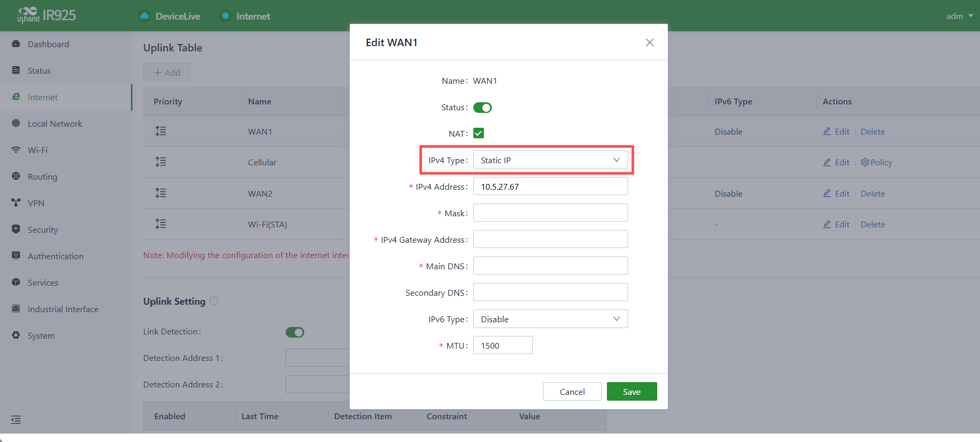The width and height of the screenshot is (980, 442).
Task: Click the Security shield icon
Action: [x=16, y=229]
